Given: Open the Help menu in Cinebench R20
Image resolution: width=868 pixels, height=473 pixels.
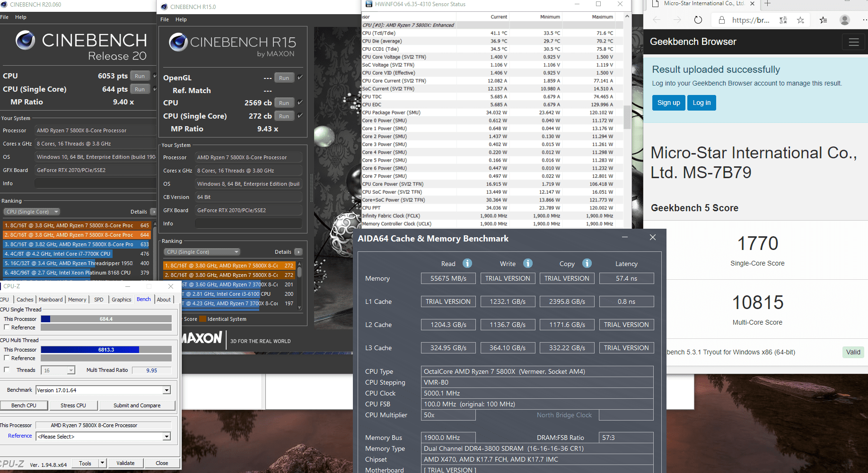Looking at the screenshot, I should pyautogui.click(x=21, y=17).
